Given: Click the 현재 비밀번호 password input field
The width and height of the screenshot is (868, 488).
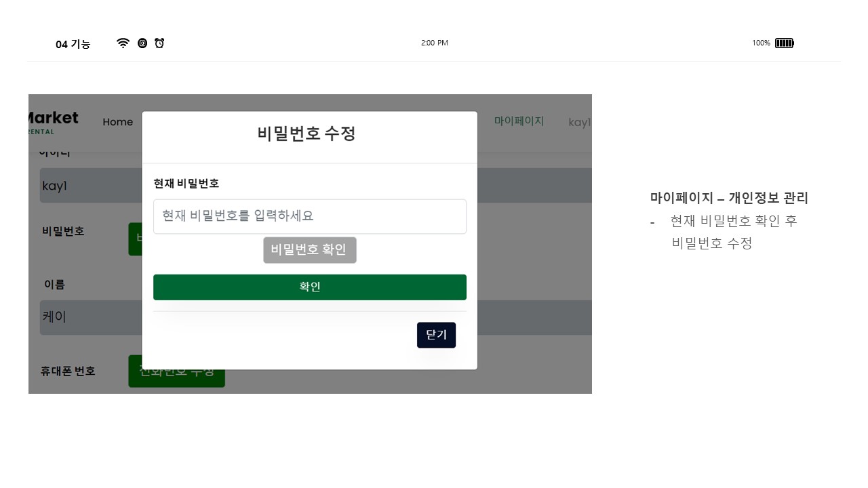Looking at the screenshot, I should [310, 216].
